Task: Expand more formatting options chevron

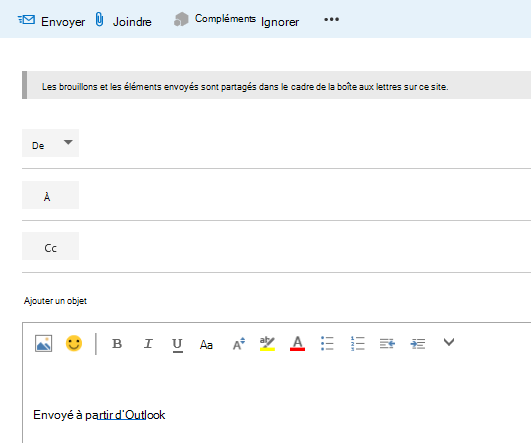Action: [449, 342]
